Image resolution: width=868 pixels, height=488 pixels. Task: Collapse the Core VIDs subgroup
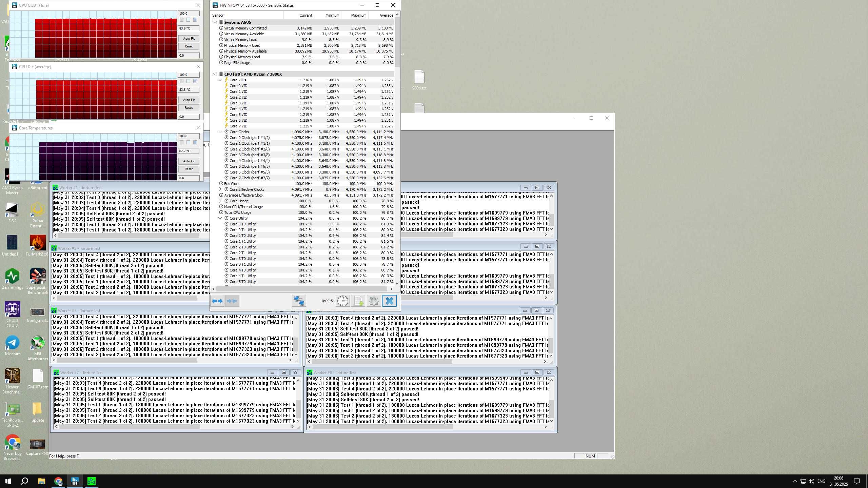click(220, 80)
